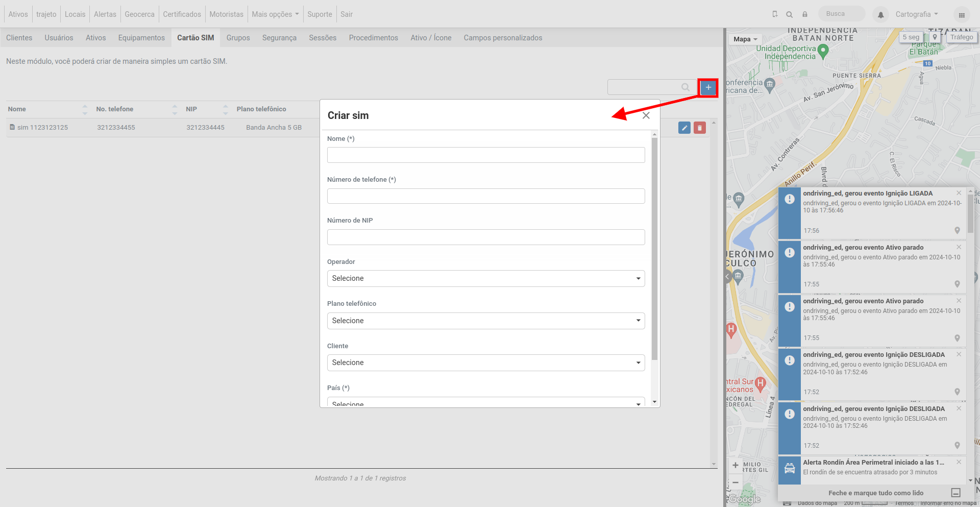Switch to the Grupos tab
This screenshot has height=507, width=980.
238,38
